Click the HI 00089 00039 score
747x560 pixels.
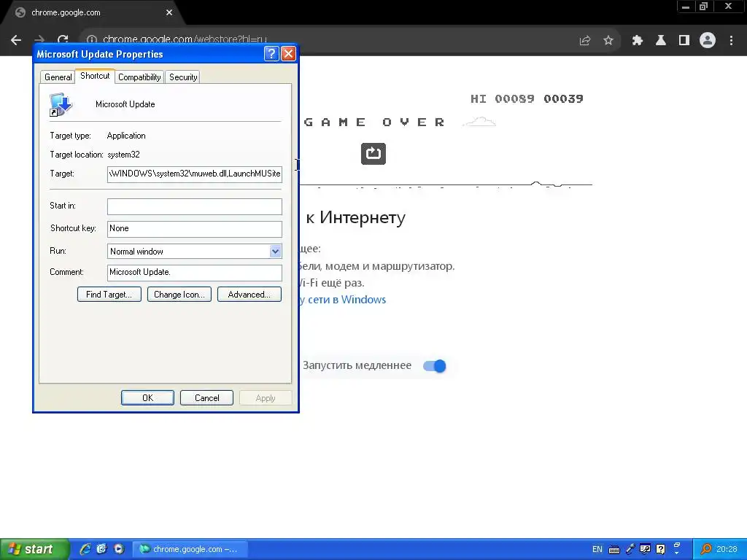pyautogui.click(x=527, y=98)
